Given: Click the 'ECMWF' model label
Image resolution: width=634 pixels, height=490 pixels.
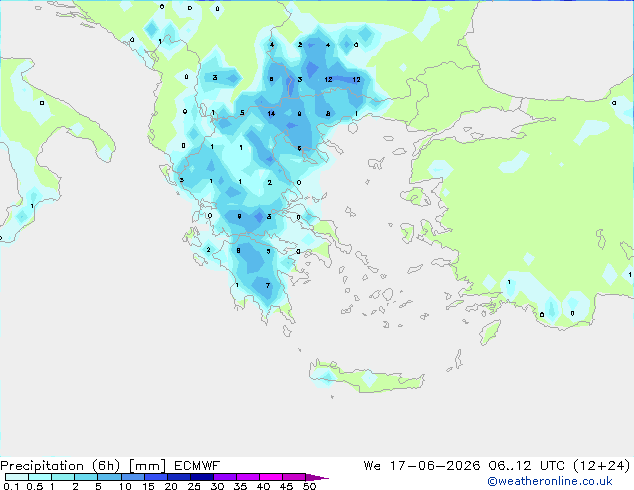Looking at the screenshot, I should click(x=197, y=466).
